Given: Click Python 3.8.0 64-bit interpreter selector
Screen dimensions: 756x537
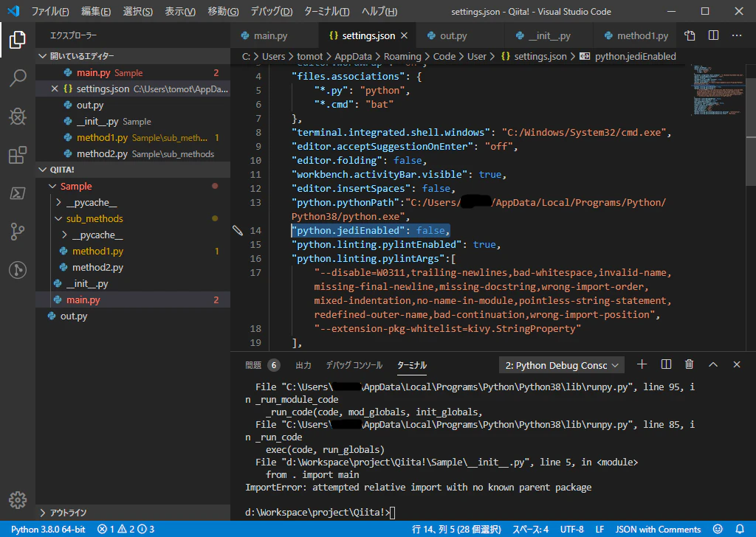Looking at the screenshot, I should [48, 530].
